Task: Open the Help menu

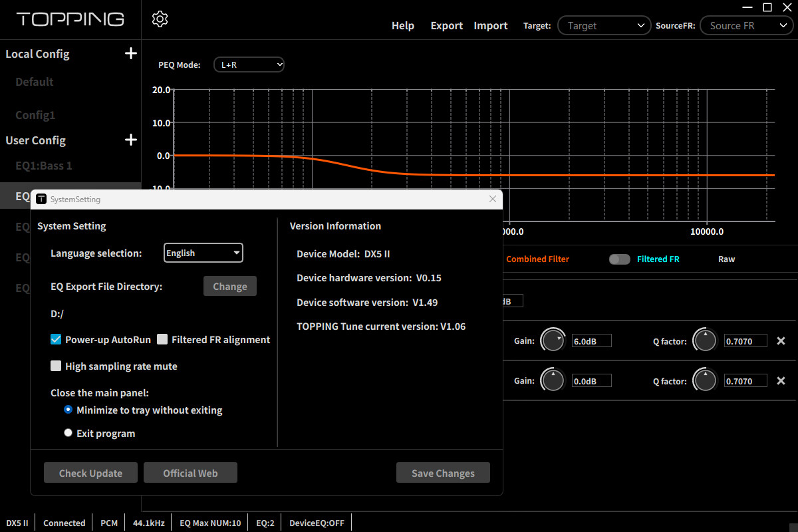Action: [403, 25]
